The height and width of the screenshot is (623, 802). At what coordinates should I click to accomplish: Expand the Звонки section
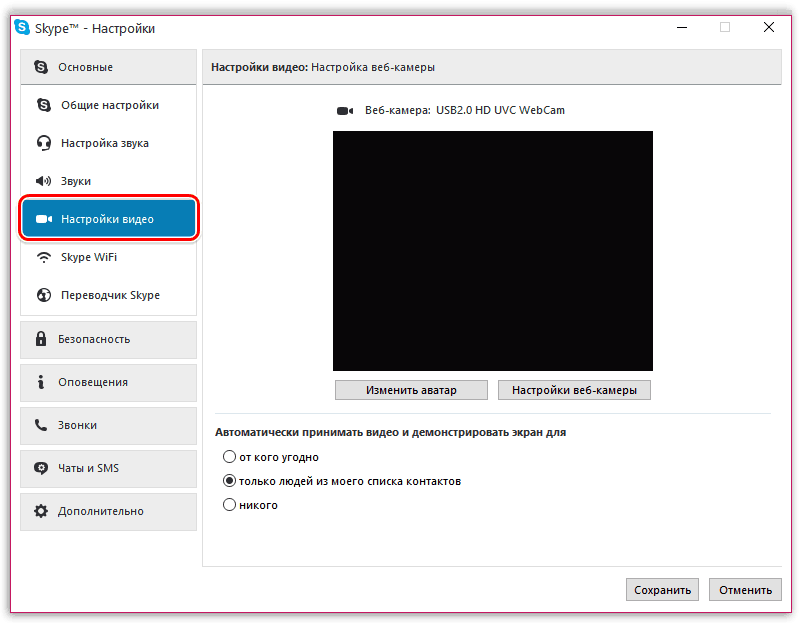pos(108,426)
